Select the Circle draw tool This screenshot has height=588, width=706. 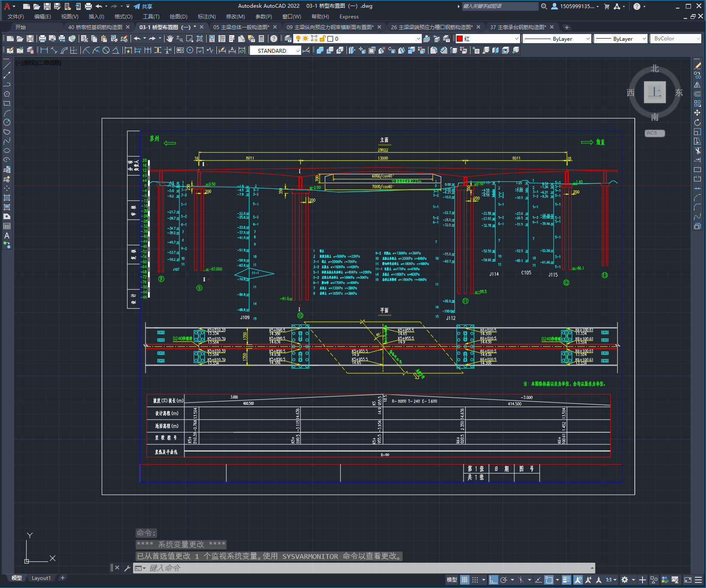pyautogui.click(x=7, y=122)
